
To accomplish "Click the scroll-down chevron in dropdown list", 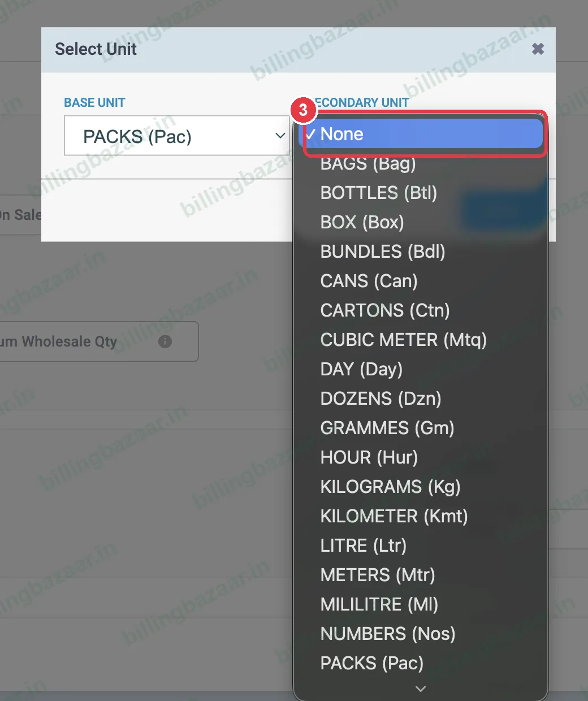I will (421, 689).
